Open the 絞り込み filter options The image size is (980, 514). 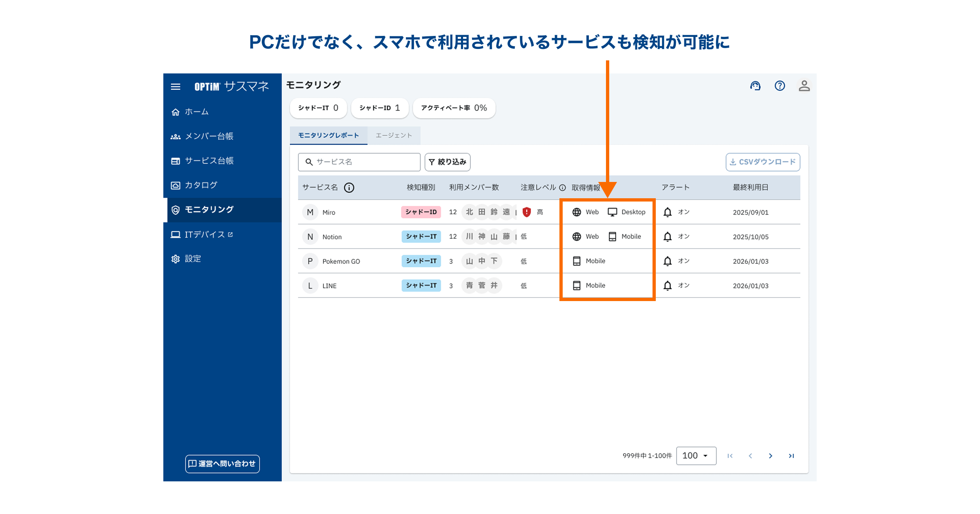click(448, 162)
